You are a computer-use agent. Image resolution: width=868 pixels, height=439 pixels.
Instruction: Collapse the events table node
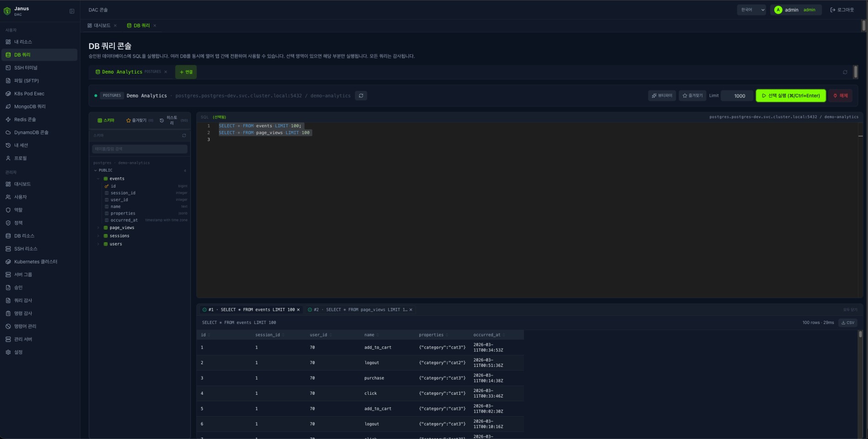[x=98, y=178]
